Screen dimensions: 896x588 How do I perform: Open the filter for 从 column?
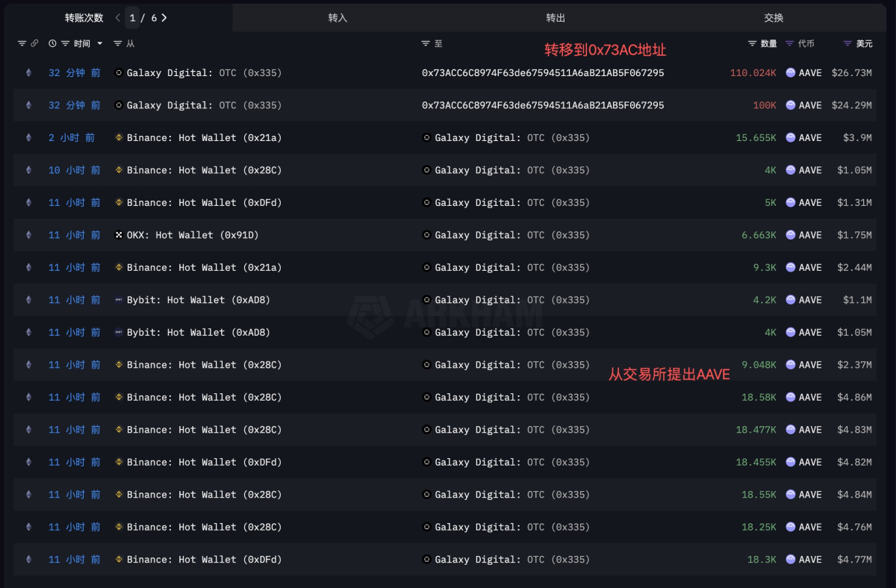coord(117,44)
